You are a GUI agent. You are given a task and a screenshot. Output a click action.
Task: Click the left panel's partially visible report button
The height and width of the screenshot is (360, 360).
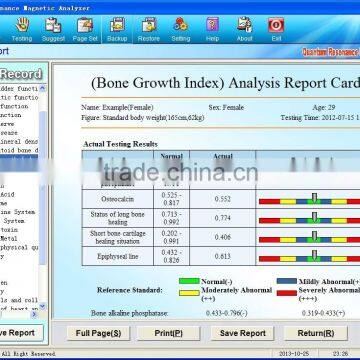[21, 333]
